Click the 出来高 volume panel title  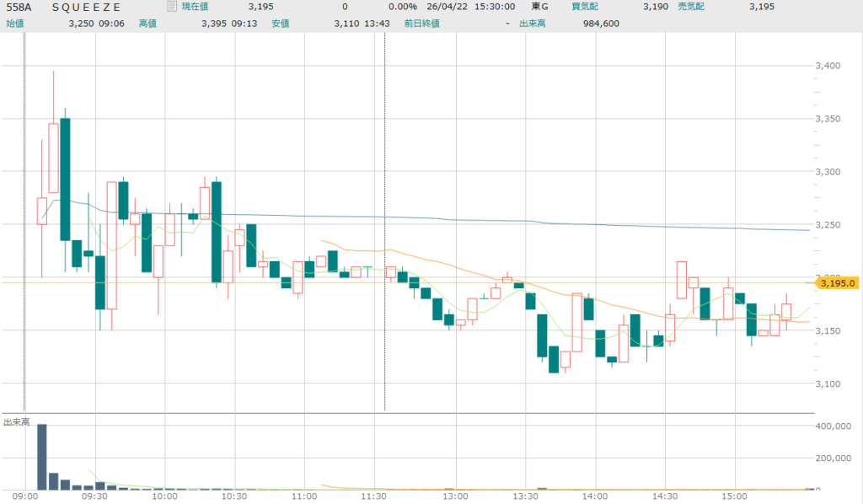point(16,421)
